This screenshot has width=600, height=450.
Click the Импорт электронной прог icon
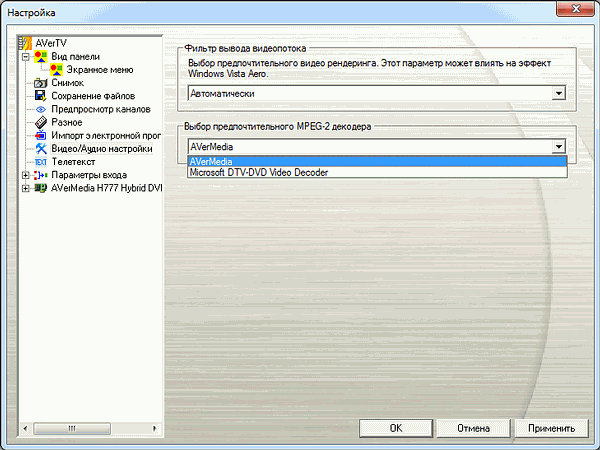pyautogui.click(x=41, y=135)
